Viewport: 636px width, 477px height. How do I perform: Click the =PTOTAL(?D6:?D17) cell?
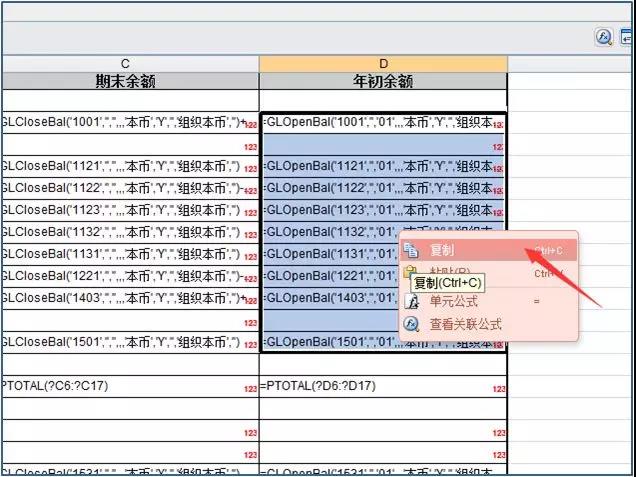pos(383,386)
